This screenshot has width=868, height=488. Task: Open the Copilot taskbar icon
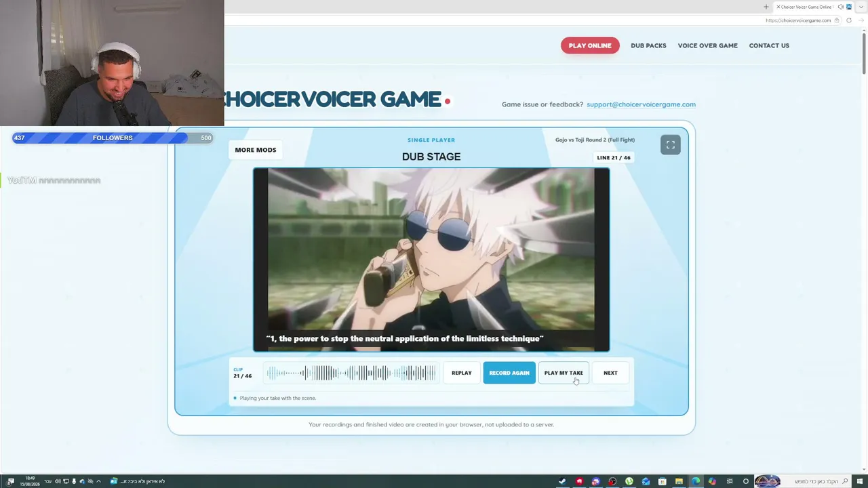pos(712,481)
